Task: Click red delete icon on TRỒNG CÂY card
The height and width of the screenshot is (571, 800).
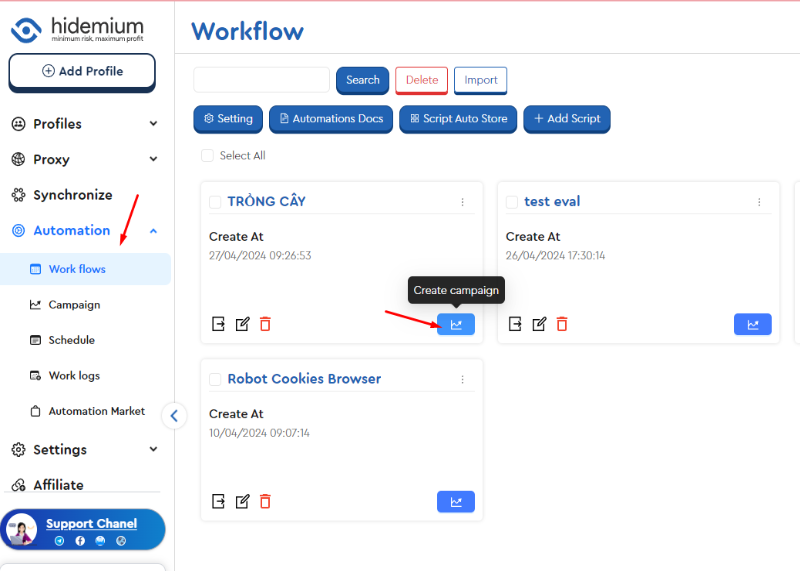Action: point(265,324)
